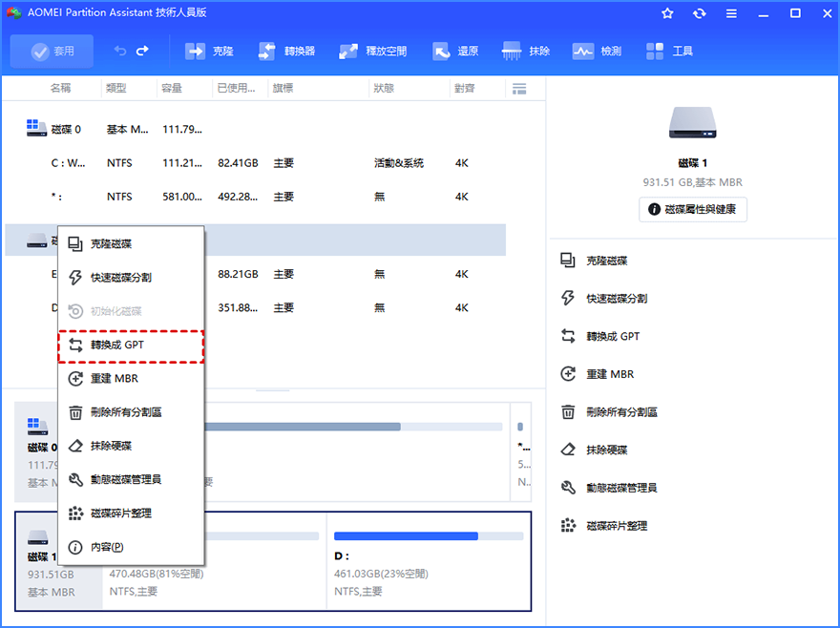Choose 刪除所有分割區 in the context menu
Screen dimensions: 840x628
(x=131, y=412)
